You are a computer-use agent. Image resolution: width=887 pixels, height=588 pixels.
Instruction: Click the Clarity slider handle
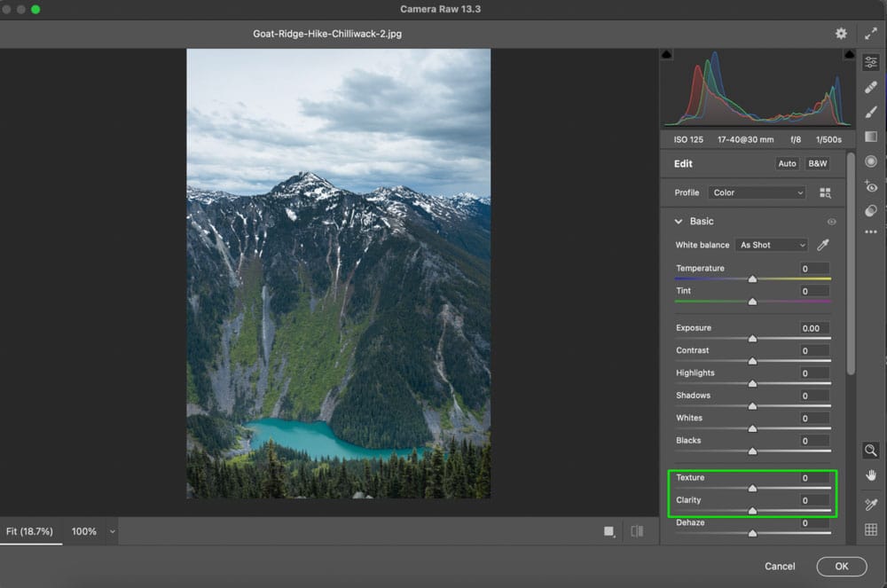coord(752,511)
